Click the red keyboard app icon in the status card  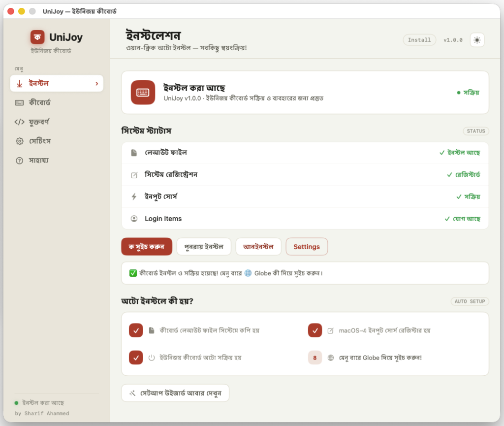point(143,93)
